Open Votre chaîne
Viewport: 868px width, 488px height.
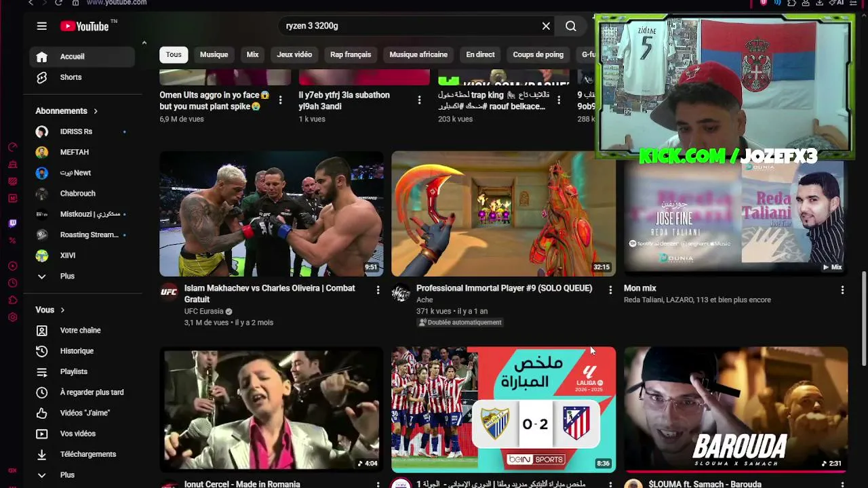82,331
